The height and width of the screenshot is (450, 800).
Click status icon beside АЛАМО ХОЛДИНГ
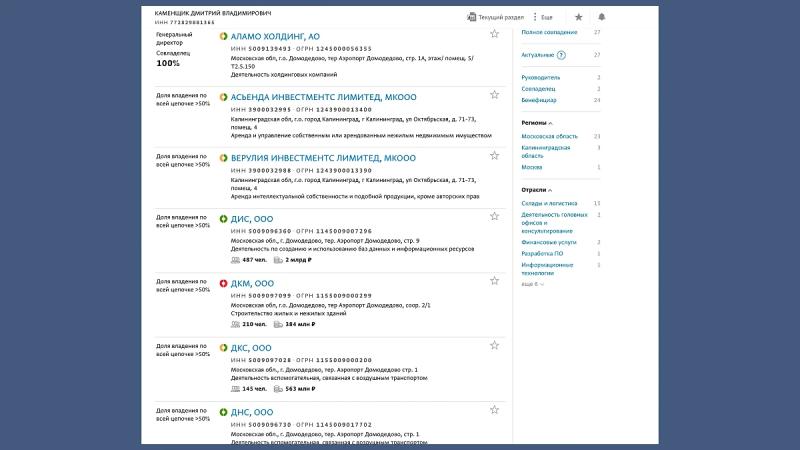[223, 36]
